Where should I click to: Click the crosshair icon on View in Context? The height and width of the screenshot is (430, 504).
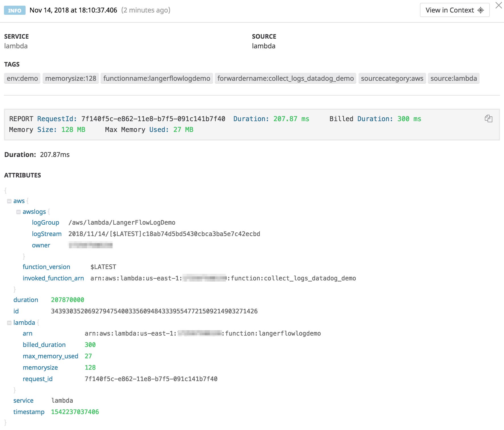[x=481, y=10]
